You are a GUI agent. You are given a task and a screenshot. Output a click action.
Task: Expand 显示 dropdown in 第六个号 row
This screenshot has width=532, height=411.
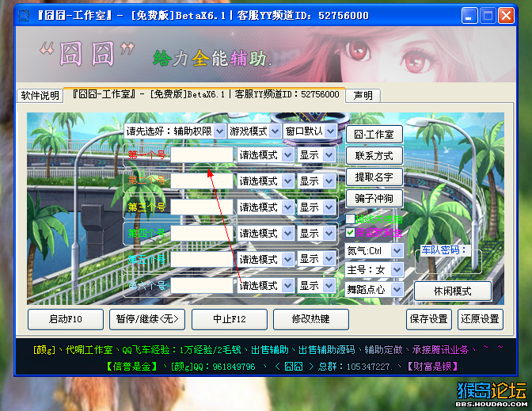316,285
